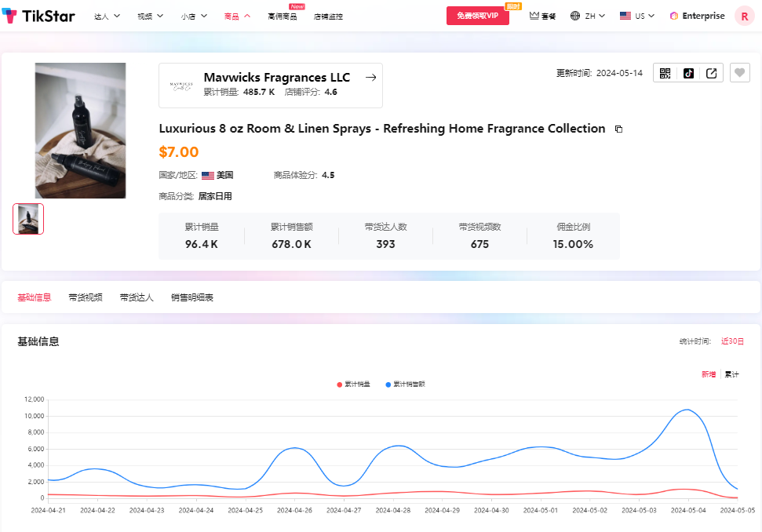Click the update date 2024-05-14
Viewport: 762px width, 532px height.
pyautogui.click(x=619, y=73)
